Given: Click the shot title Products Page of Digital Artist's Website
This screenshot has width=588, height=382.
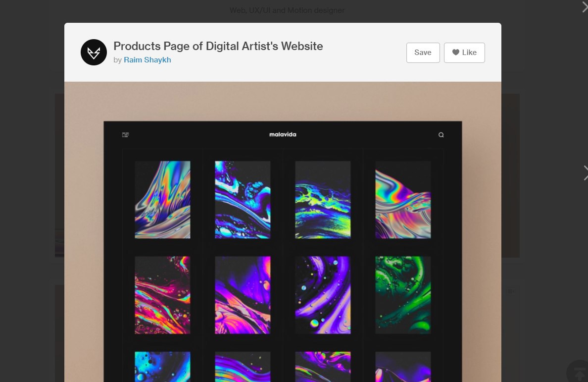Looking at the screenshot, I should point(218,46).
